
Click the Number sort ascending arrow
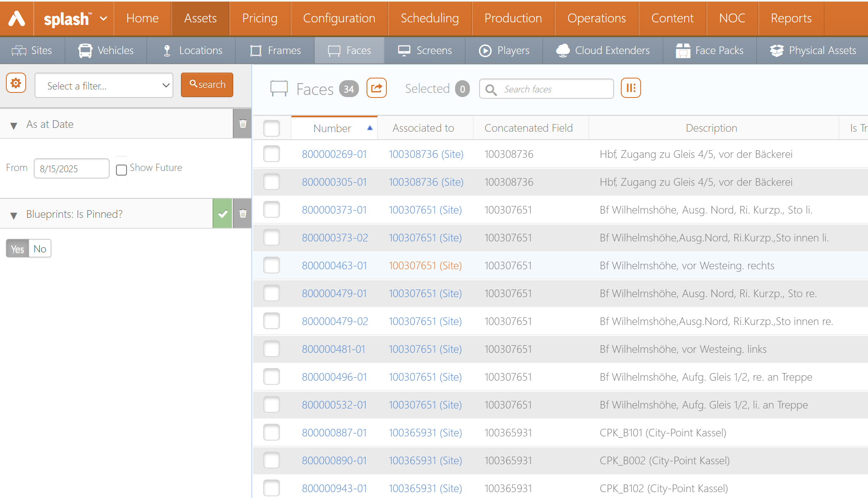pyautogui.click(x=369, y=128)
